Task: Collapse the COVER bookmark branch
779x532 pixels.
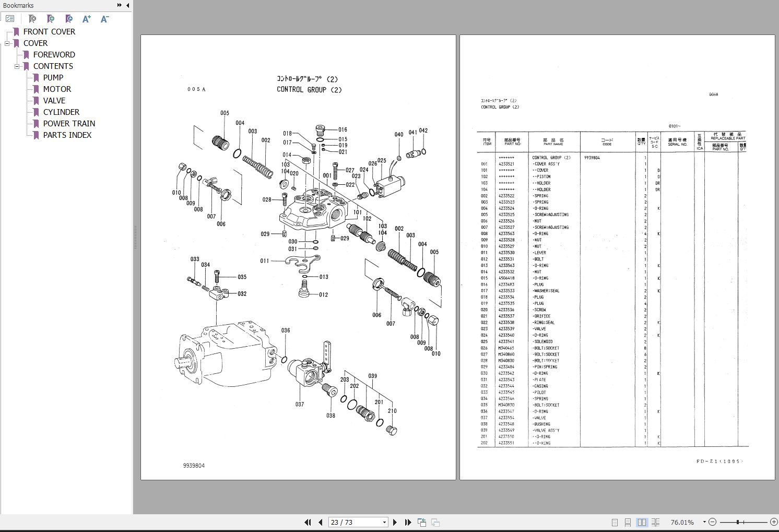Action: coord(7,43)
